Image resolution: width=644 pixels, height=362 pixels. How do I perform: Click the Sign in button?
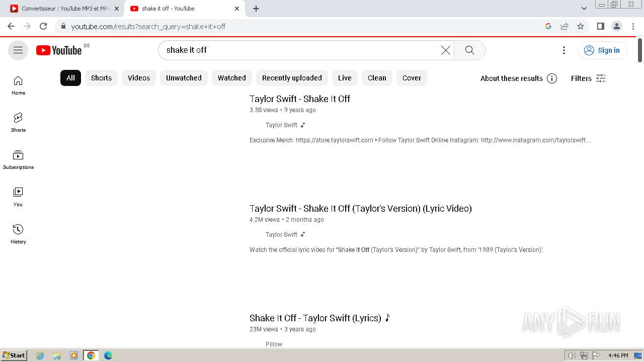point(603,50)
